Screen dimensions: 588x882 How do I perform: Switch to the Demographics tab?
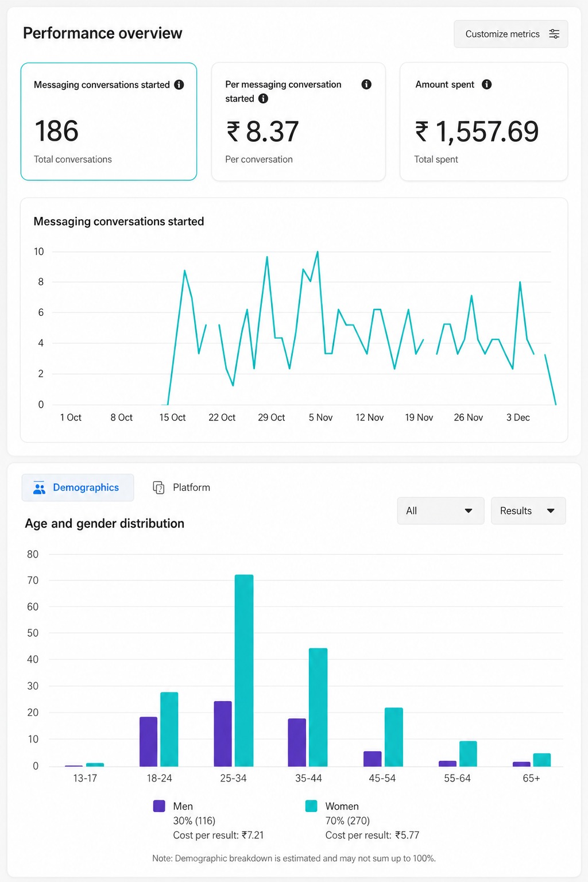click(x=78, y=488)
